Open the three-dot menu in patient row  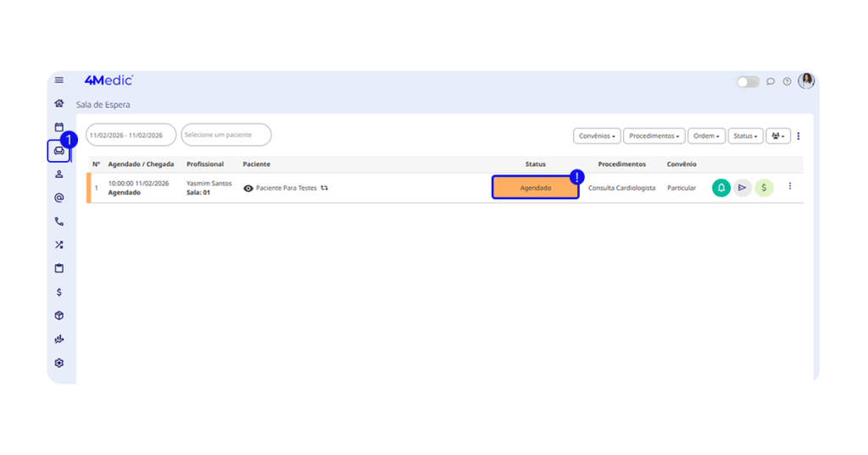[x=790, y=186]
